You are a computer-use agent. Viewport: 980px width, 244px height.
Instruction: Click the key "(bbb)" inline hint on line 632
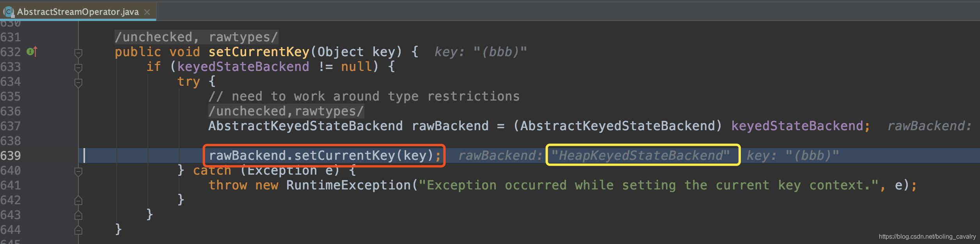click(x=481, y=52)
